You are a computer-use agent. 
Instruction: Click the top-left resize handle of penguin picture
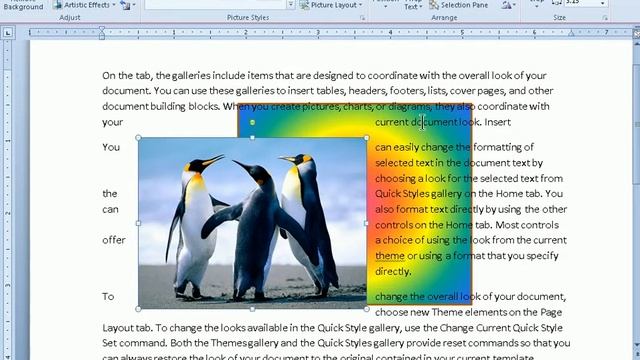pyautogui.click(x=138, y=138)
